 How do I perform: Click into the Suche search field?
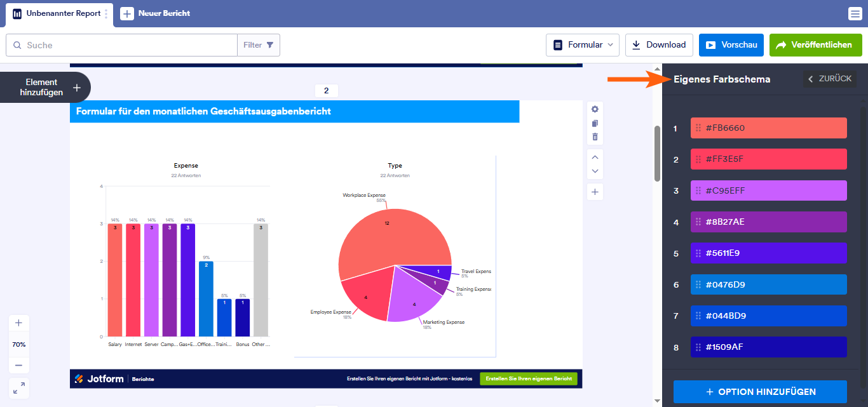click(x=121, y=45)
